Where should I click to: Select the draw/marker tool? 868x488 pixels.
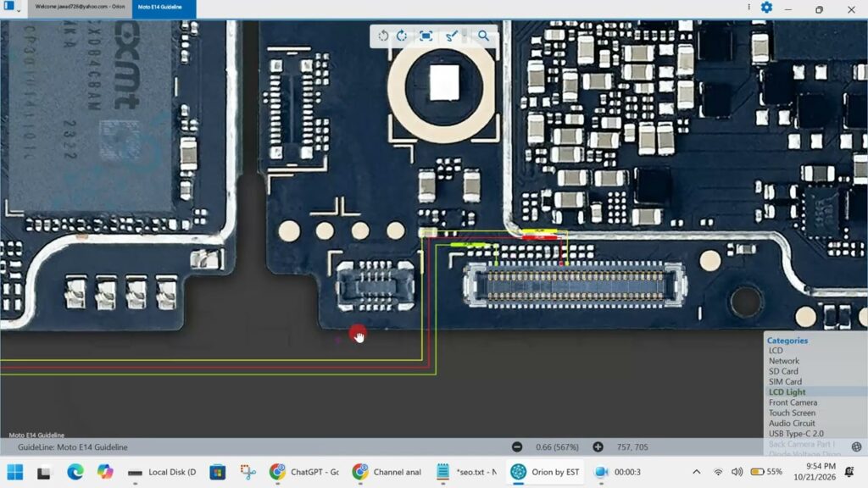pyautogui.click(x=451, y=36)
